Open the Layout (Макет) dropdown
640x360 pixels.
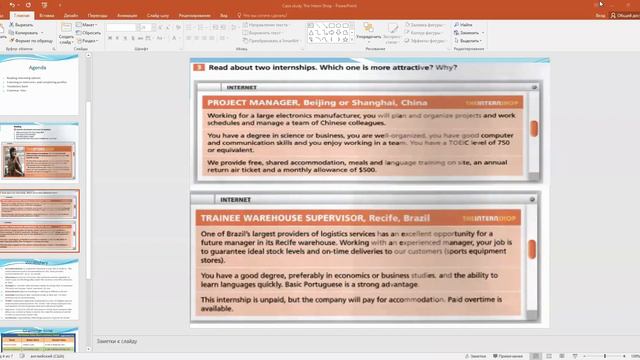coord(87,25)
